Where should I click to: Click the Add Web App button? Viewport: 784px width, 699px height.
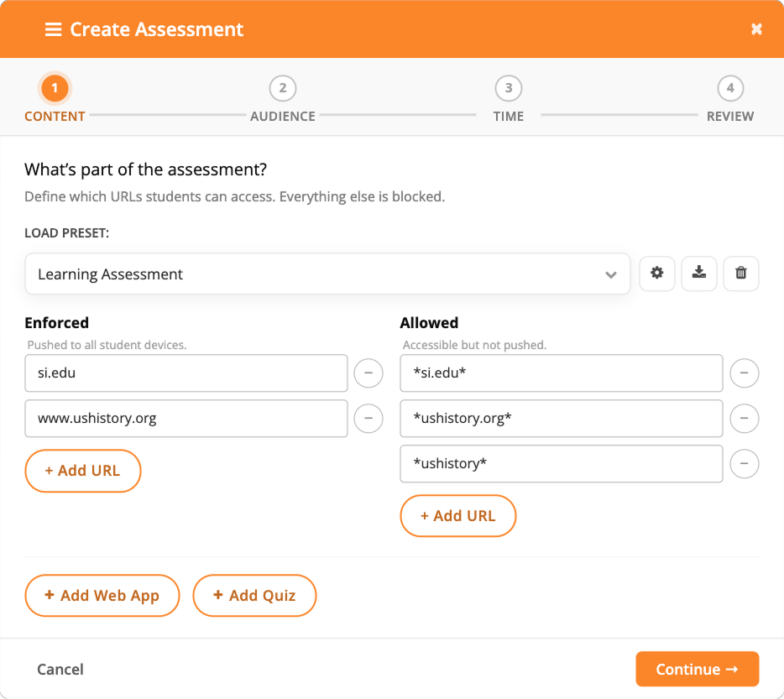[x=102, y=596]
